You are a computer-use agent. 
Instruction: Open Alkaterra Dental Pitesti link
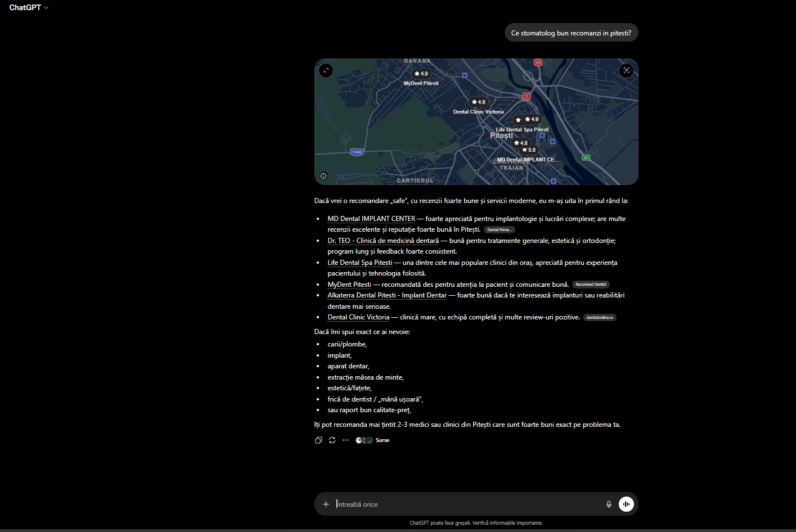pos(387,295)
